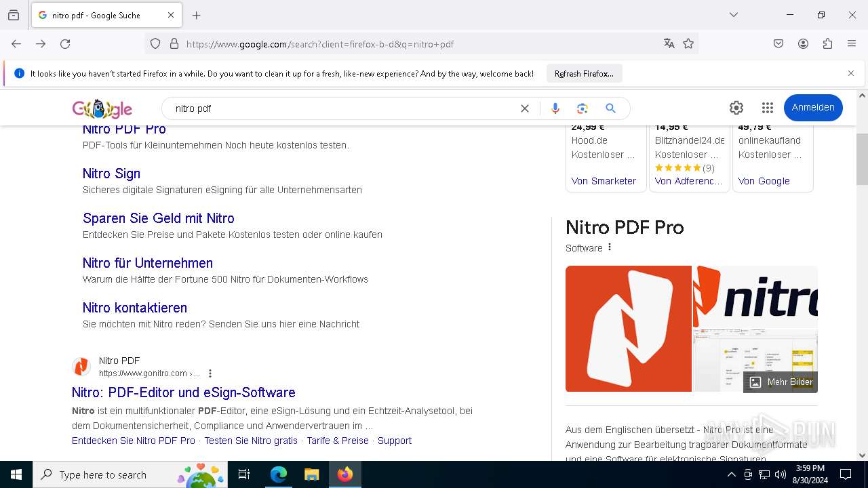Show hidden system tray icons
Viewport: 868px width, 488px height.
(731, 474)
